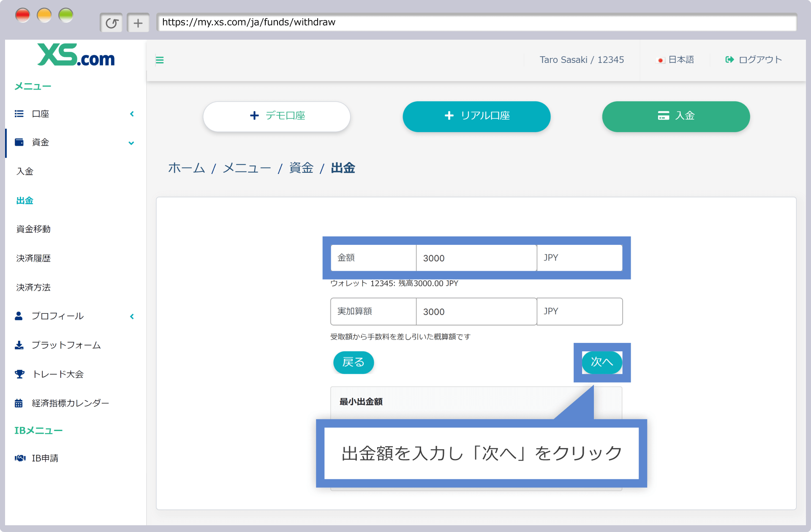Click the browser address bar
The height and width of the screenshot is (532, 811).
tap(476, 22)
